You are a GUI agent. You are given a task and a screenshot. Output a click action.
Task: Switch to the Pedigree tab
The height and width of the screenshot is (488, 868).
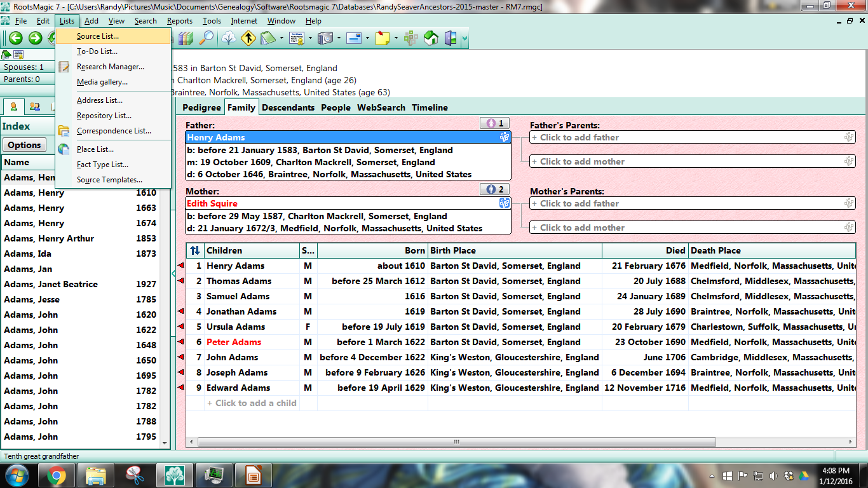coord(202,107)
